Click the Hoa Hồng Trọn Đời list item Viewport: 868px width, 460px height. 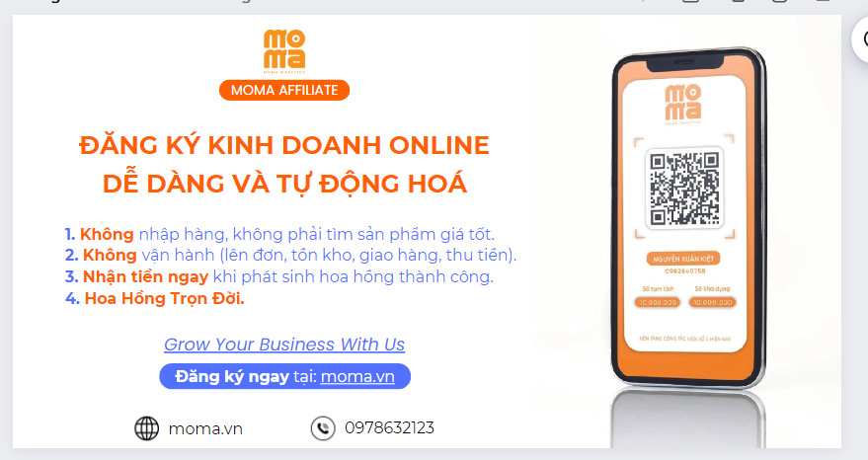(x=154, y=298)
